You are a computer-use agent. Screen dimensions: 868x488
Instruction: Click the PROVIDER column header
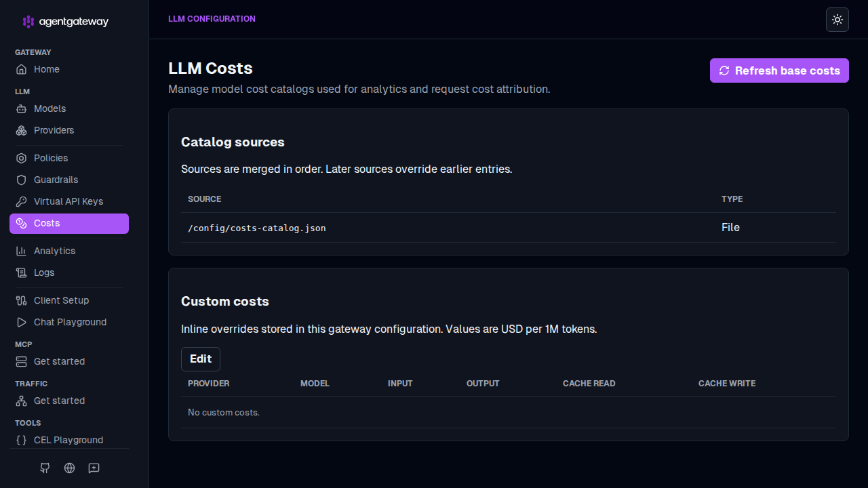(x=209, y=384)
